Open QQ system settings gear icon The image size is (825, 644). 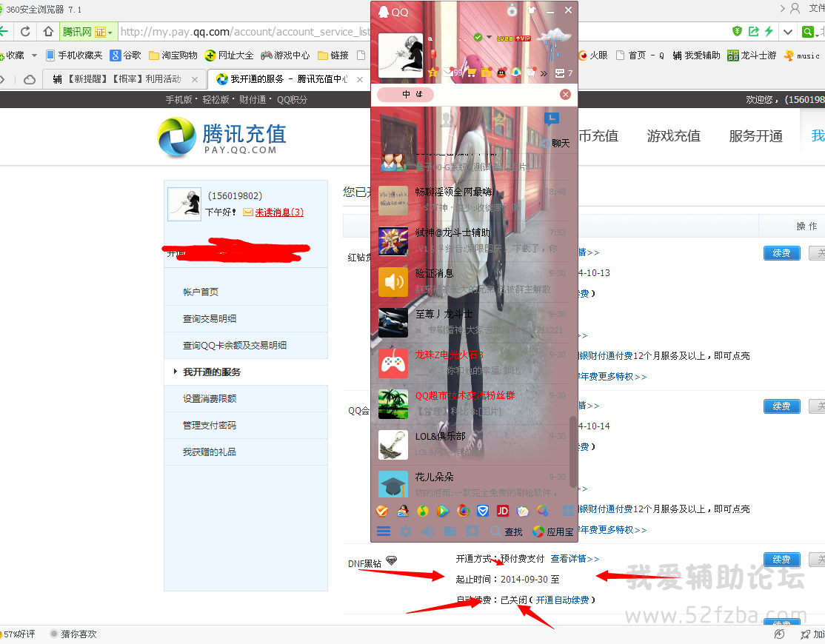[405, 531]
